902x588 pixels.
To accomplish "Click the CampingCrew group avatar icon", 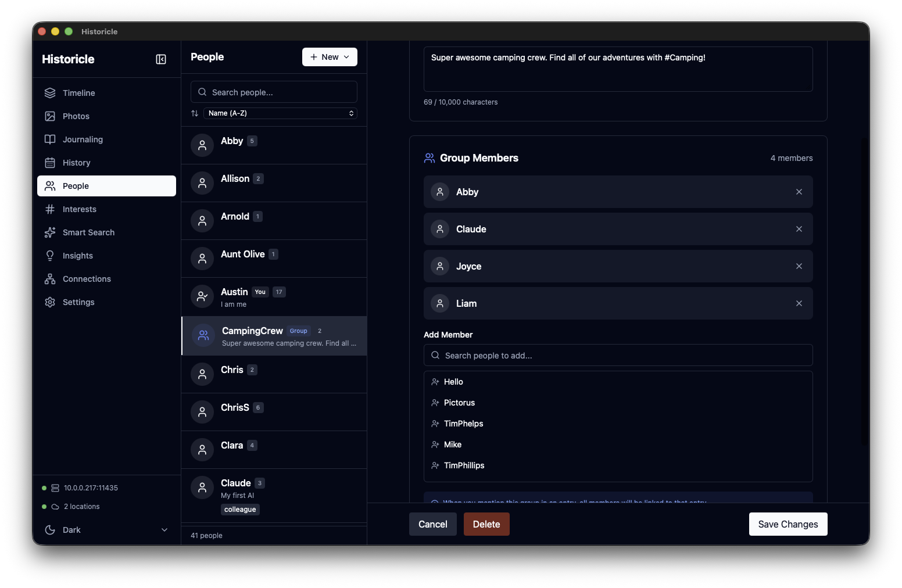I will coord(203,335).
